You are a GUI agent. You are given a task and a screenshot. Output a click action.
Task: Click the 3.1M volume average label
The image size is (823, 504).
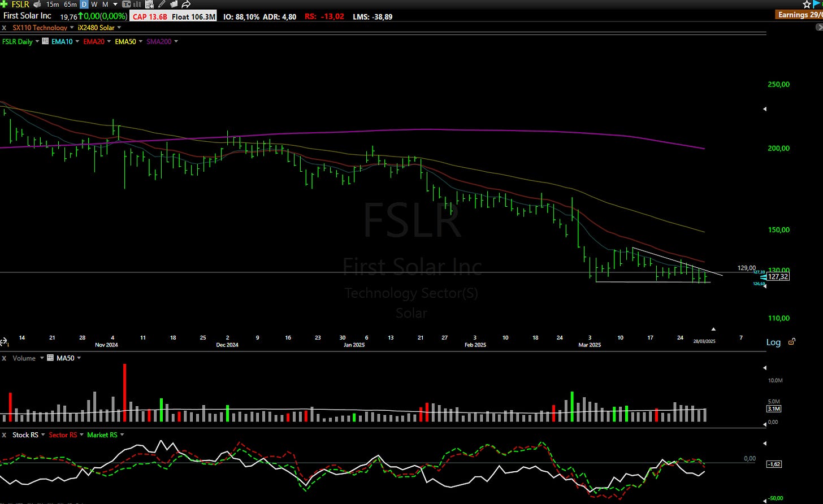point(774,409)
